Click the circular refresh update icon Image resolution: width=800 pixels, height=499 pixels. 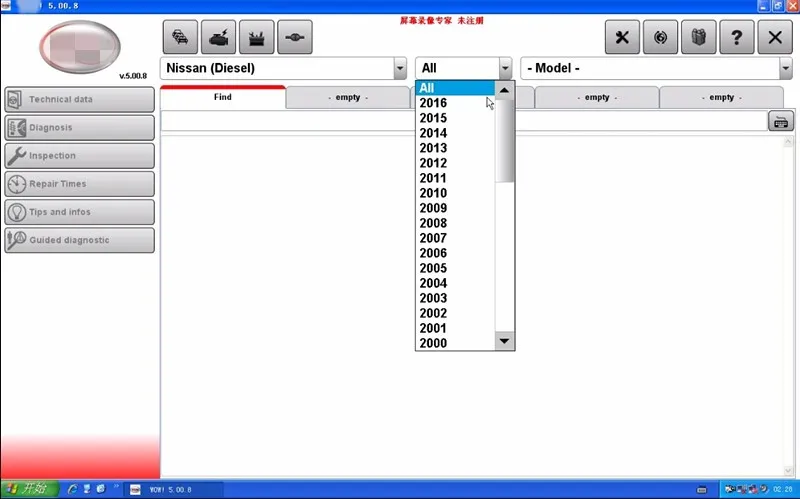(x=660, y=37)
